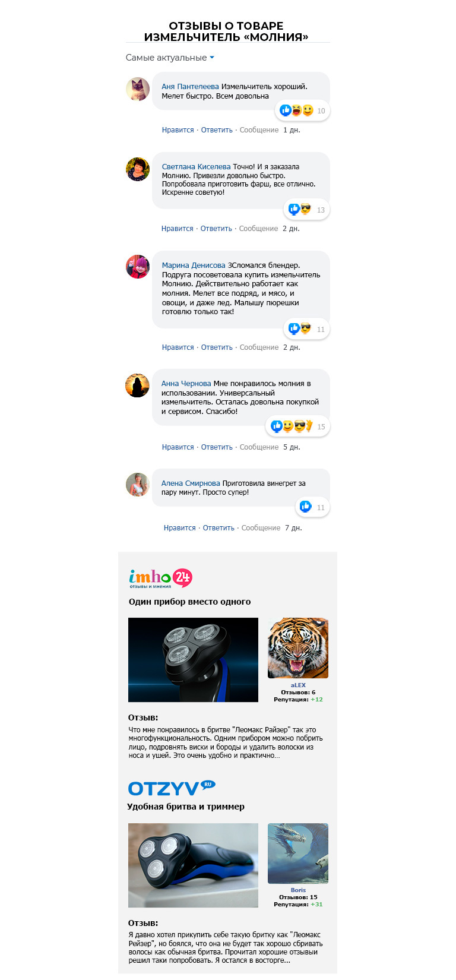Image resolution: width=456 pixels, height=980 pixels.
Task: Click "Ответить" under Алена Смирнова's comment
Action: [218, 528]
